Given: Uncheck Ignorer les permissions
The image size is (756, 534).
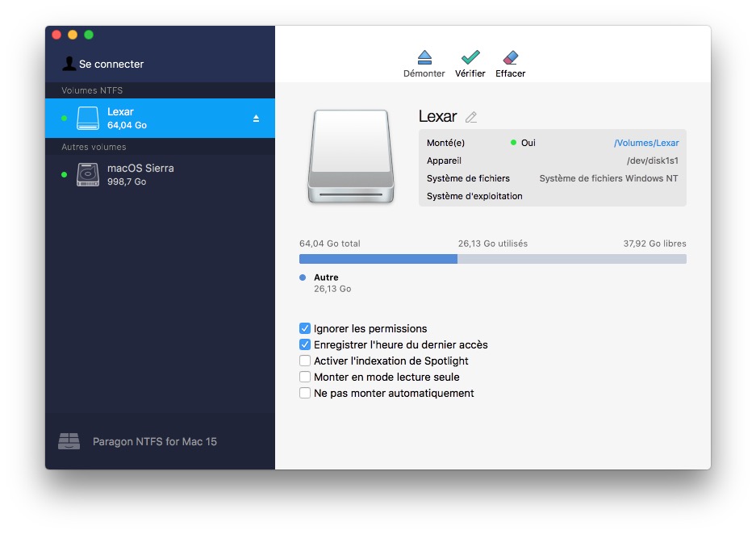Looking at the screenshot, I should (x=305, y=328).
